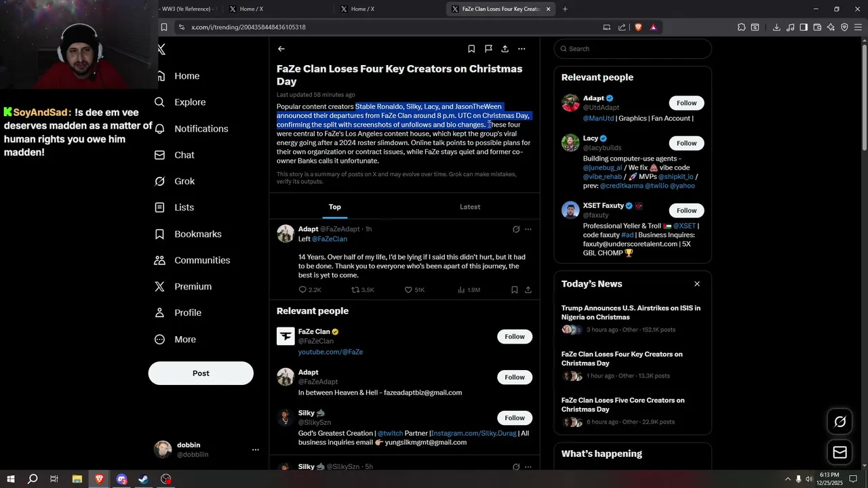Open Leo AI sparkle icon in toolbar
This screenshot has height=488, width=868.
point(831,27)
